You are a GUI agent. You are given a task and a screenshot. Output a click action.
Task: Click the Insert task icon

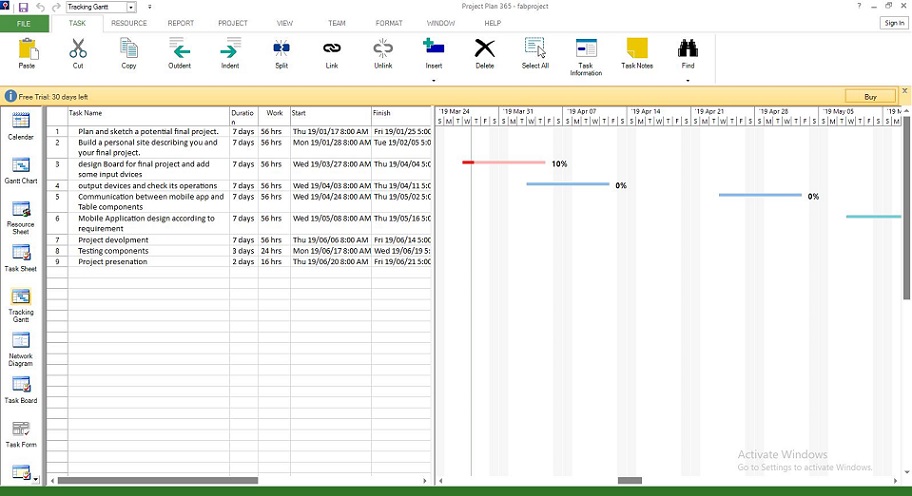pyautogui.click(x=434, y=48)
